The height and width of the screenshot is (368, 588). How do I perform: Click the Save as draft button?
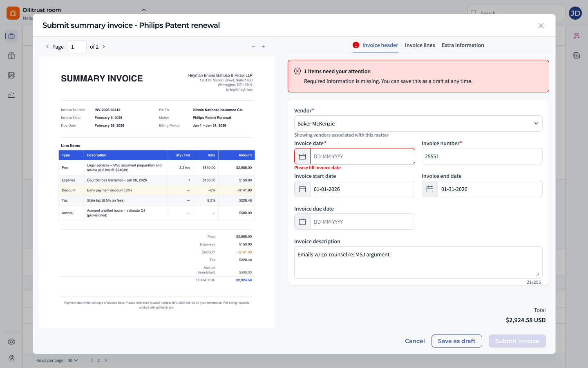point(457,341)
